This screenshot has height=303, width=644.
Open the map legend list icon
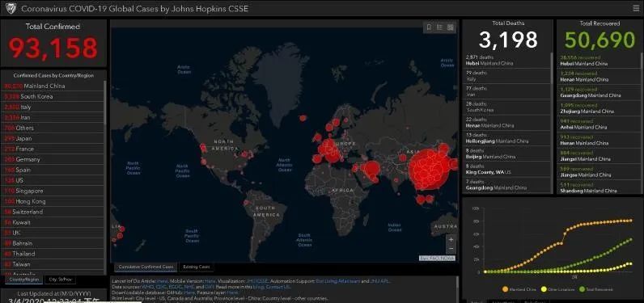439,27
